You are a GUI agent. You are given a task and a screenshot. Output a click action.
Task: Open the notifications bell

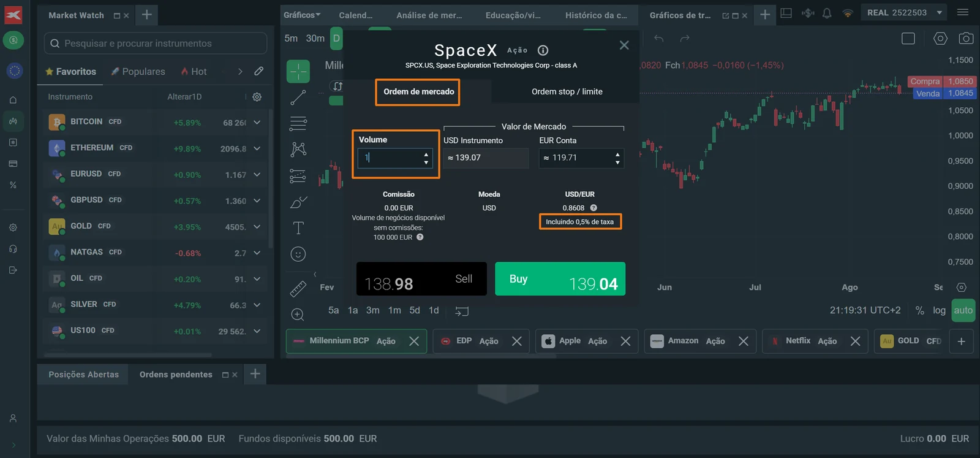pyautogui.click(x=827, y=13)
